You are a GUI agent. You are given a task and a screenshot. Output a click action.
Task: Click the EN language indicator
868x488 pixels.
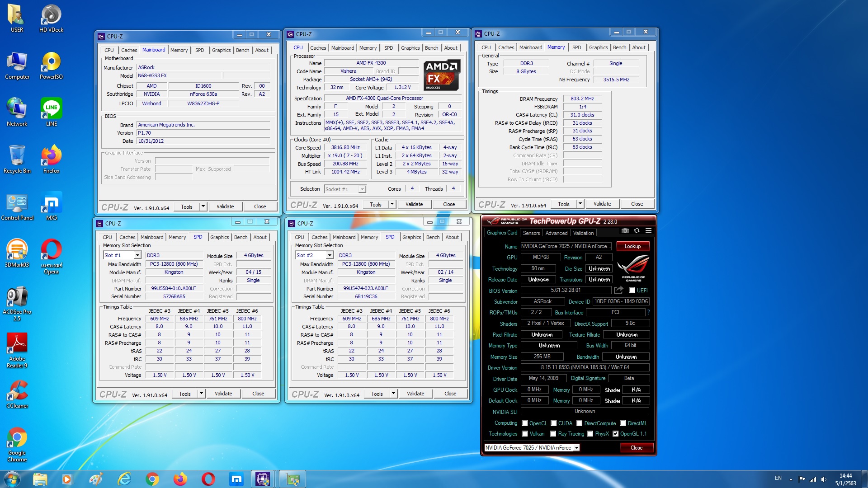point(778,478)
